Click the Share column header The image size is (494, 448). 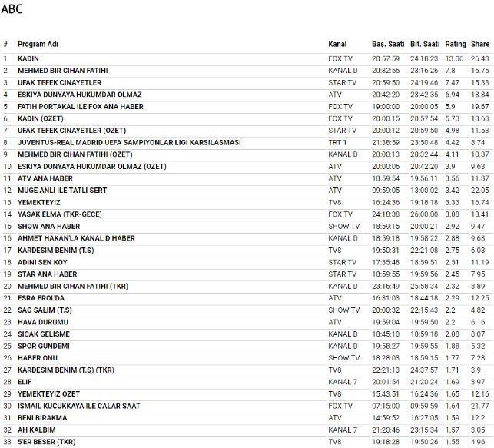pyautogui.click(x=480, y=44)
